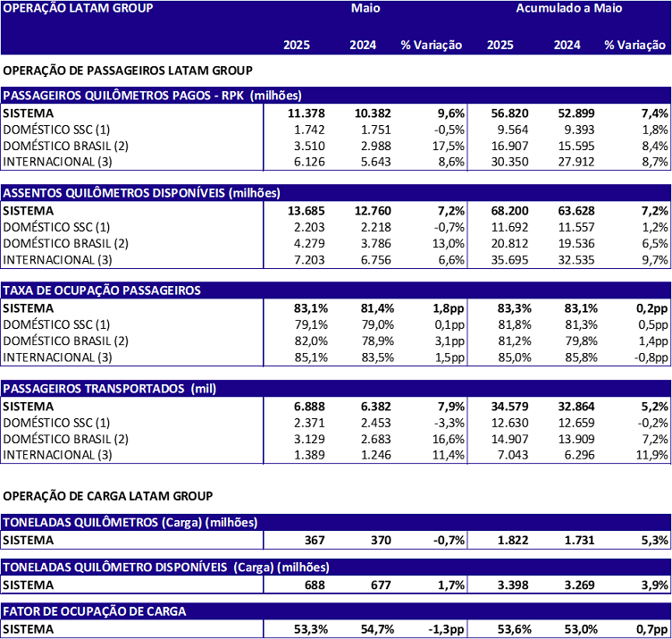Viewport: 672px width, 639px height.
Task: Click 'OPERAÇÃO DE PASSAGEIROS LATAM GROUP' heading
Action: point(128,71)
